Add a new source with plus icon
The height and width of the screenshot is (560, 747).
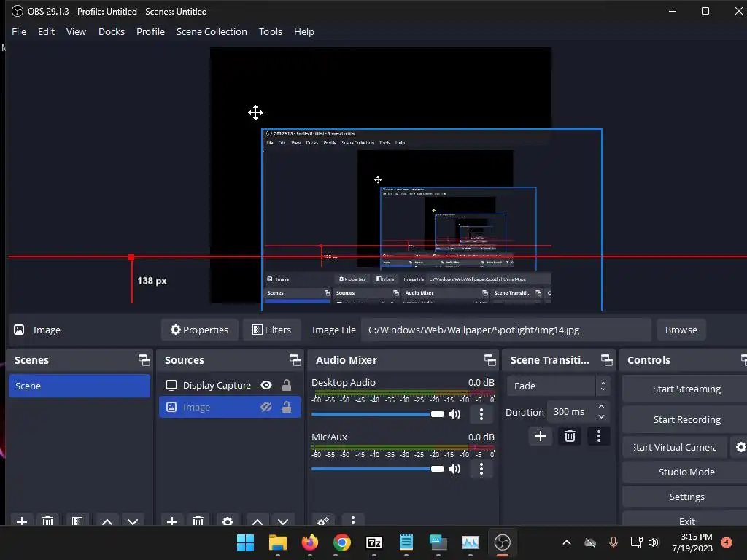pyautogui.click(x=172, y=521)
